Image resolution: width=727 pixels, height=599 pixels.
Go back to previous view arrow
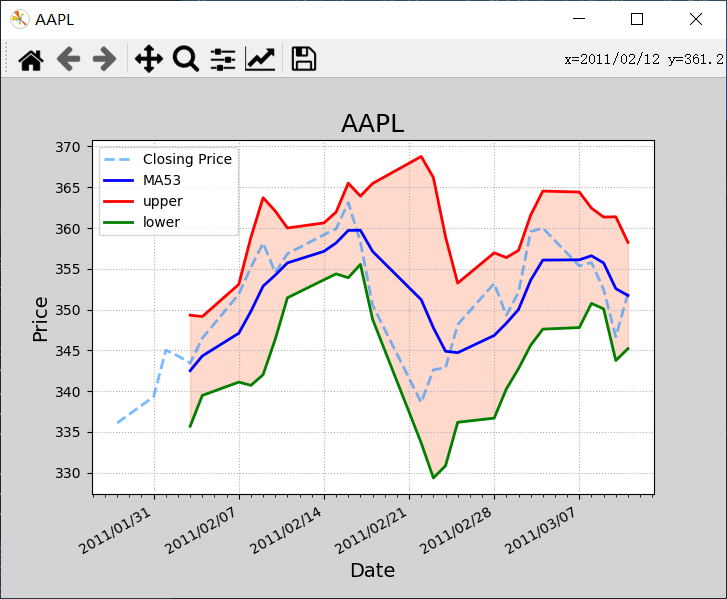(x=68, y=59)
